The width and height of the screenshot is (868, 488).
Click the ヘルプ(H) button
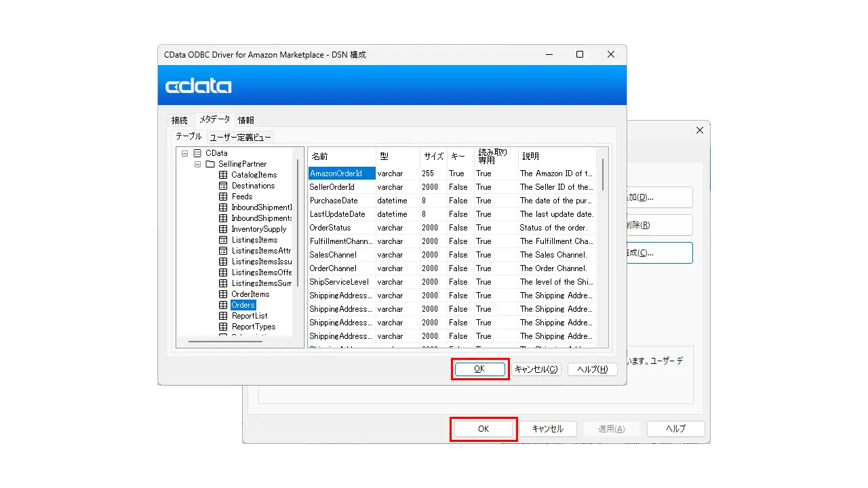[593, 369]
